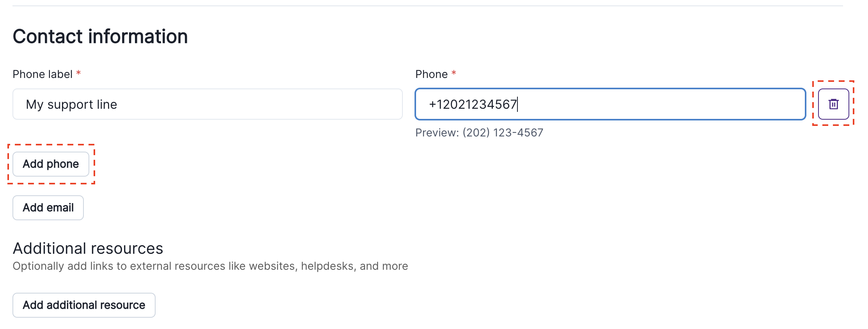
Task: Select the phone number text +12021234567
Action: point(473,104)
